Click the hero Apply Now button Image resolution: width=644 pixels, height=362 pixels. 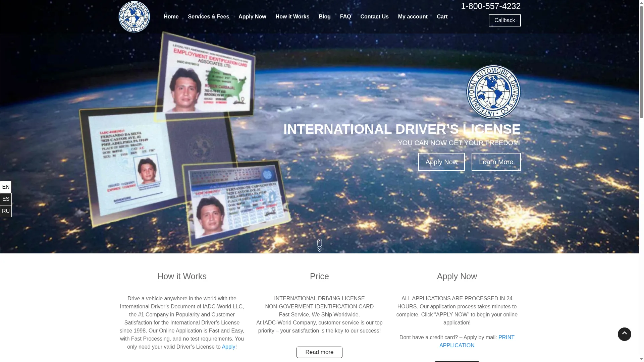click(441, 162)
